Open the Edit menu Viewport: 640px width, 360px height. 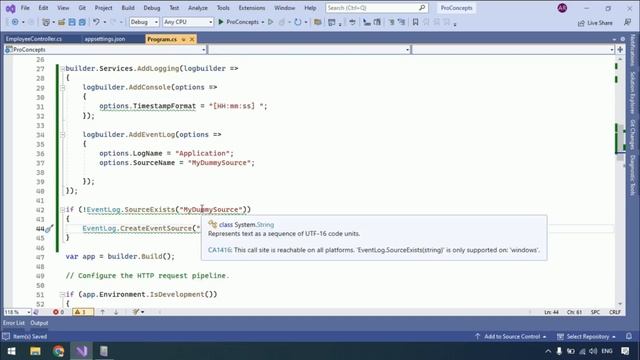tap(43, 8)
